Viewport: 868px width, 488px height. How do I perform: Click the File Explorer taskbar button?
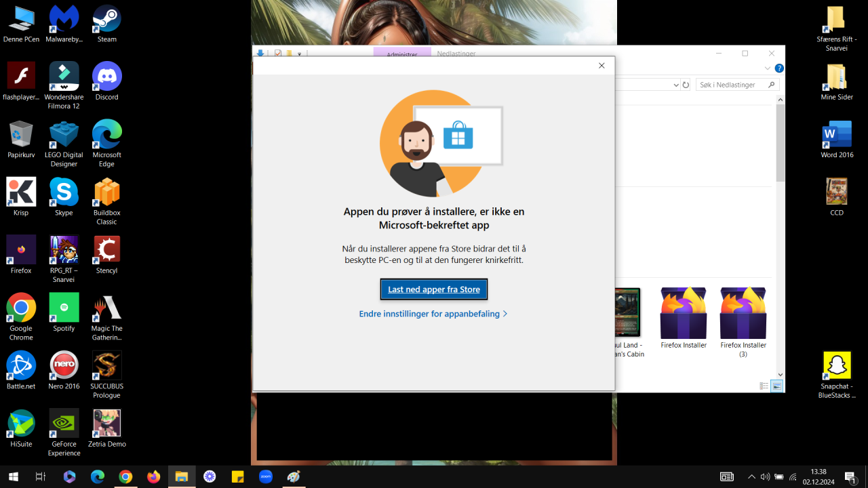pos(182,476)
